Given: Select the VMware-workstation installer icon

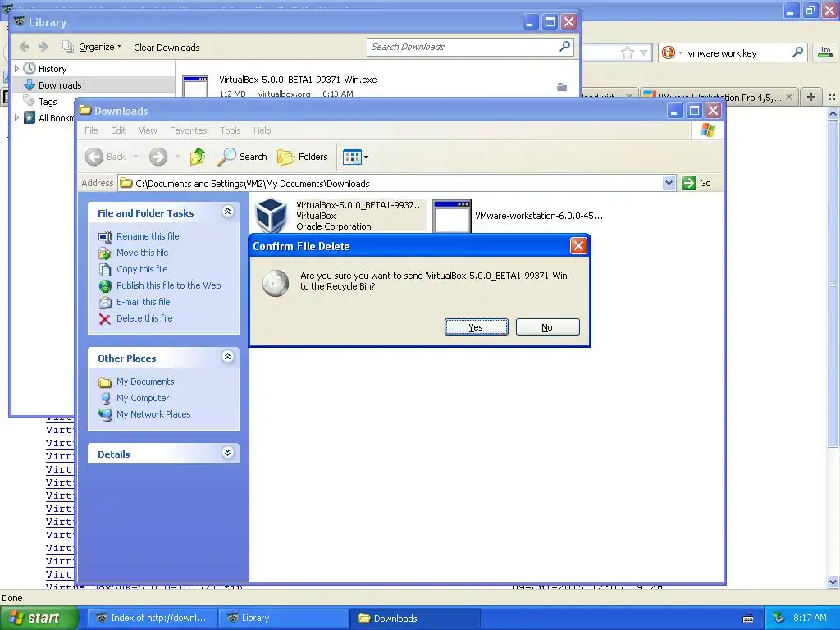Looking at the screenshot, I should pyautogui.click(x=452, y=216).
